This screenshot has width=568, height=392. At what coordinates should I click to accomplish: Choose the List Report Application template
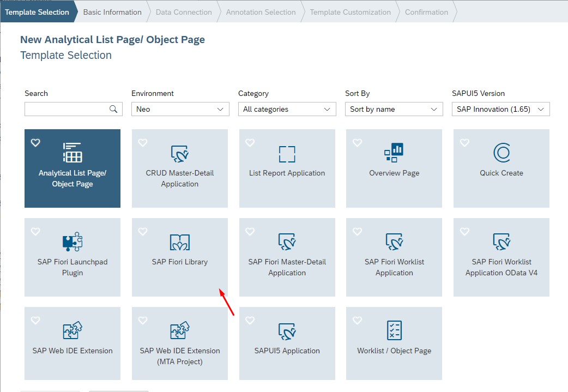pyautogui.click(x=287, y=168)
